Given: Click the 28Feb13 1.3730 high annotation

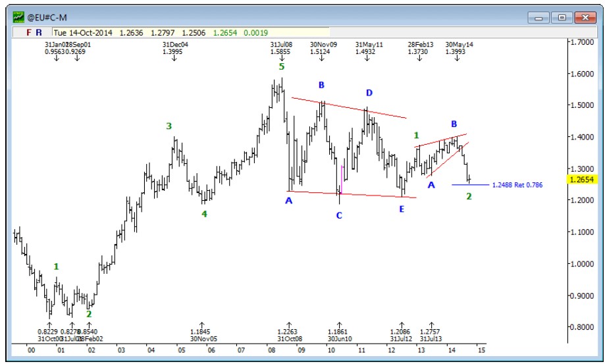Looking at the screenshot, I should (421, 48).
